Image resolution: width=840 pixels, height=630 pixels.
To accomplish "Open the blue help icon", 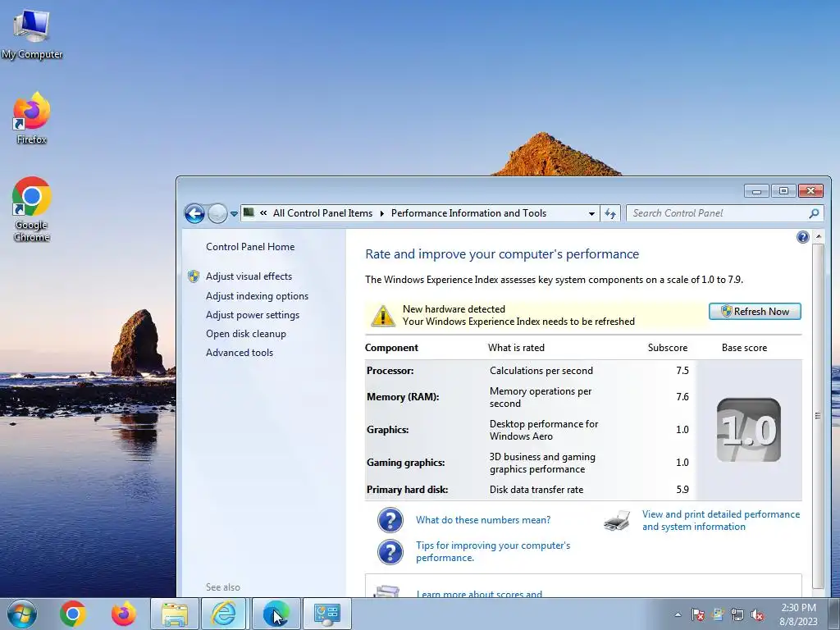I will pos(802,237).
